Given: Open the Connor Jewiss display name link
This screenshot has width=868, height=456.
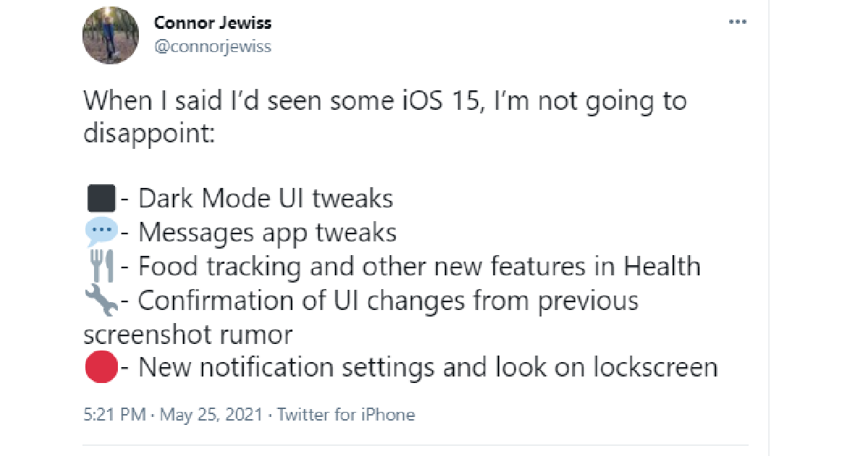Looking at the screenshot, I should 213,22.
